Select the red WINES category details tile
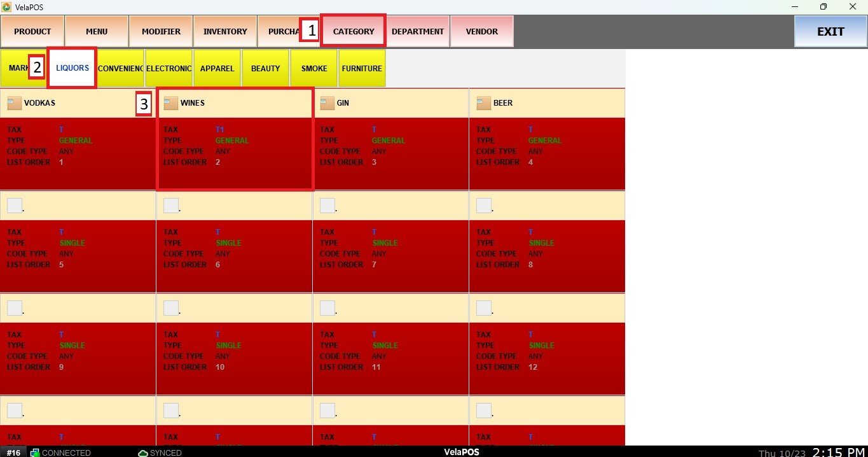 (234, 153)
